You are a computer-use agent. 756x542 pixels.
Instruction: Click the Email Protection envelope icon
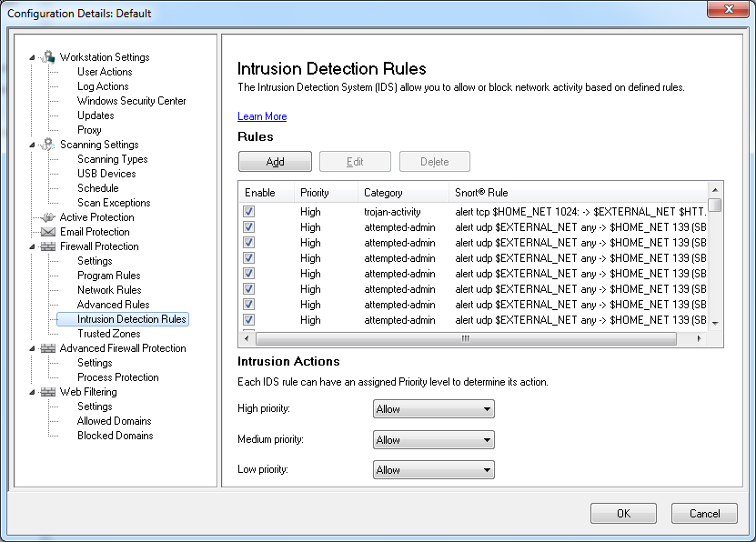coord(48,232)
